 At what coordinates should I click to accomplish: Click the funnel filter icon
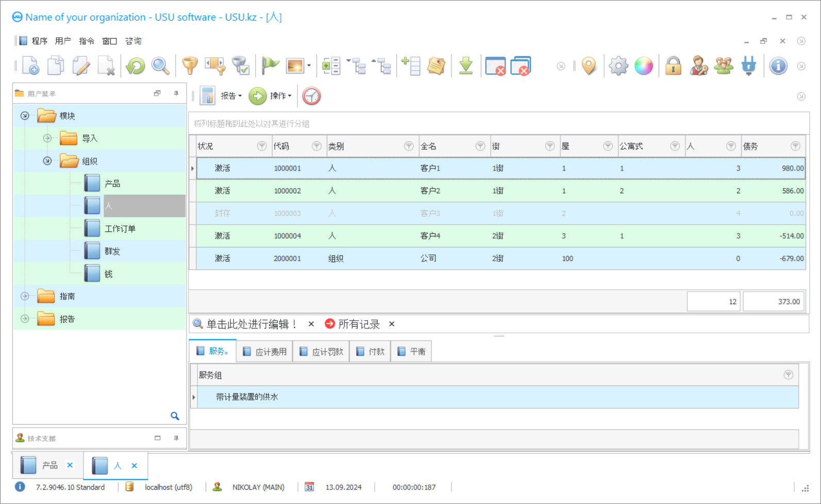click(190, 66)
